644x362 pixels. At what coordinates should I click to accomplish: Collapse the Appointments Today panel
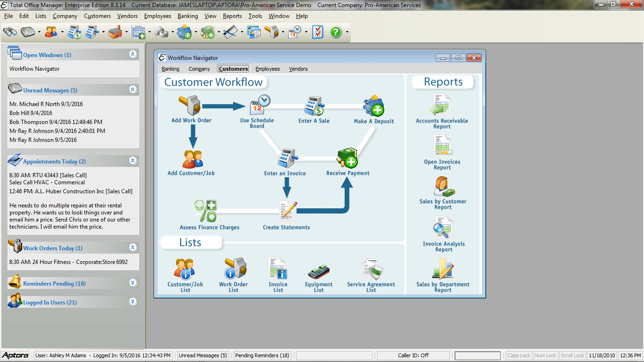tap(132, 161)
